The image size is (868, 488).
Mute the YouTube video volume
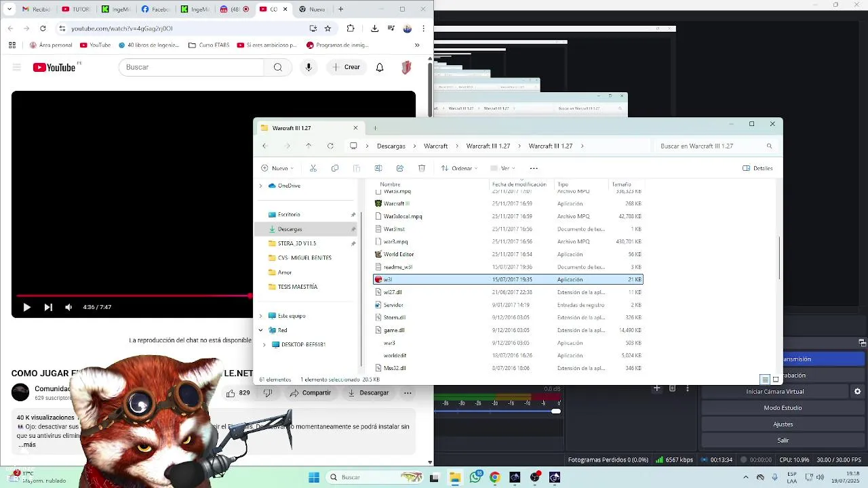pyautogui.click(x=68, y=307)
